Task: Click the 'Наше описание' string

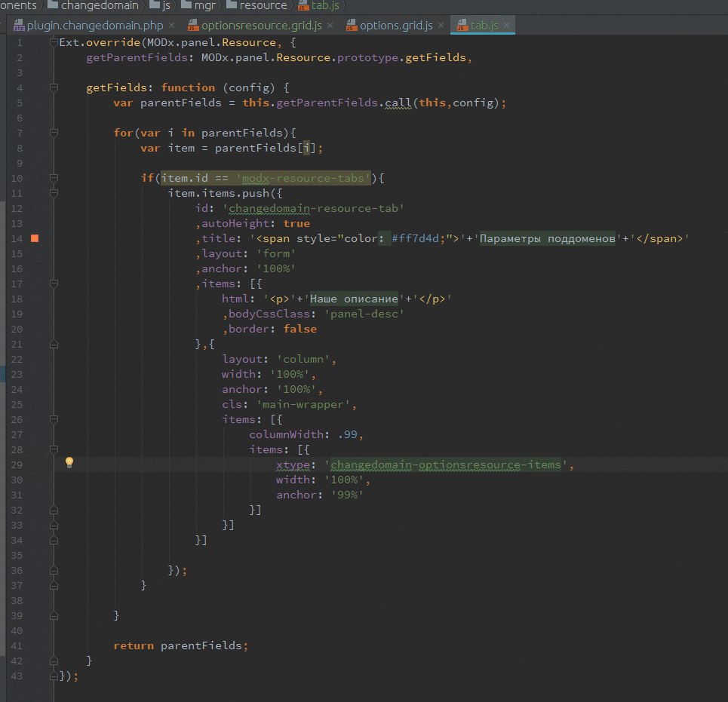Action: [x=354, y=299]
